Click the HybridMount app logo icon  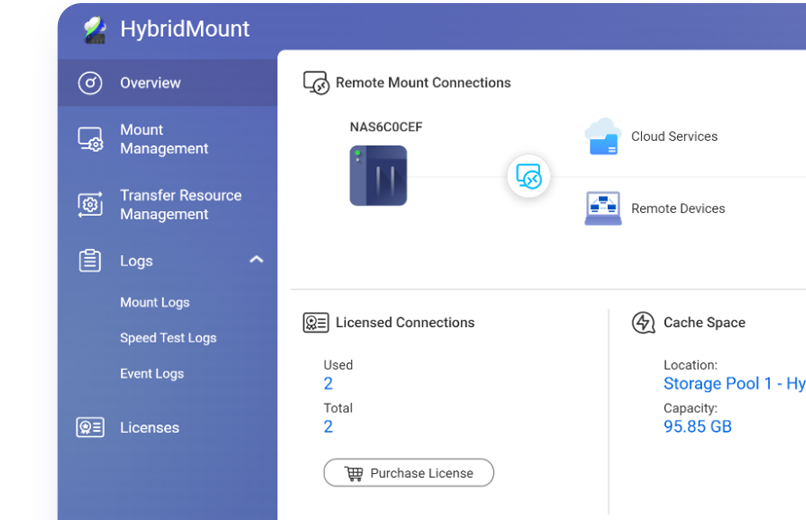pyautogui.click(x=95, y=29)
